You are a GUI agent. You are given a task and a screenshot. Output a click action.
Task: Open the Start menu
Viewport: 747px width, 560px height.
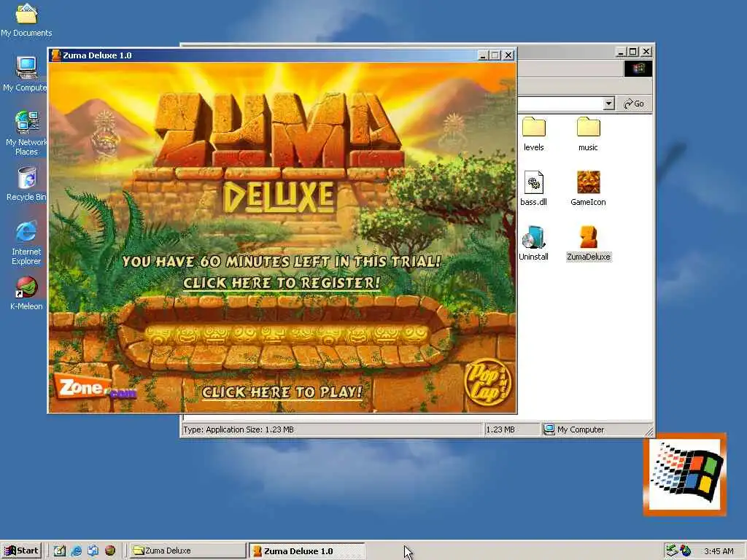tap(21, 551)
